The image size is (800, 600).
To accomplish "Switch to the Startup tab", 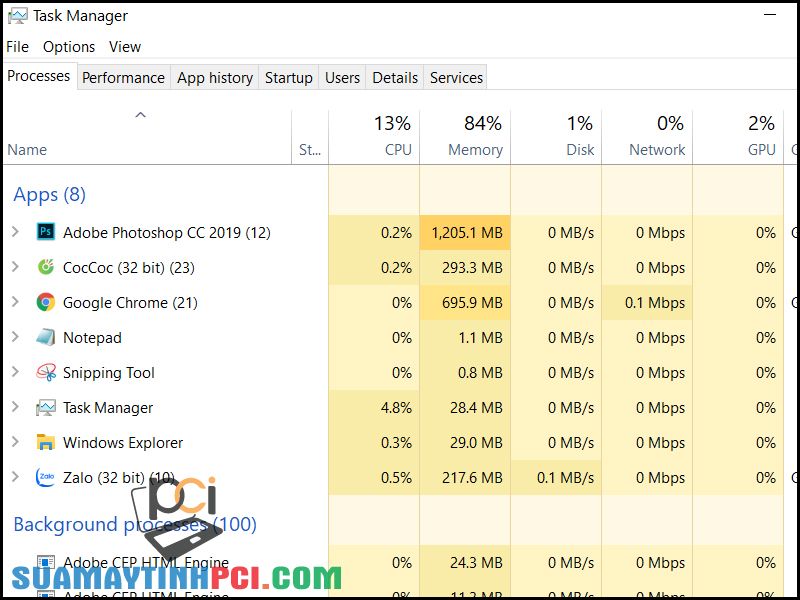I will click(289, 78).
